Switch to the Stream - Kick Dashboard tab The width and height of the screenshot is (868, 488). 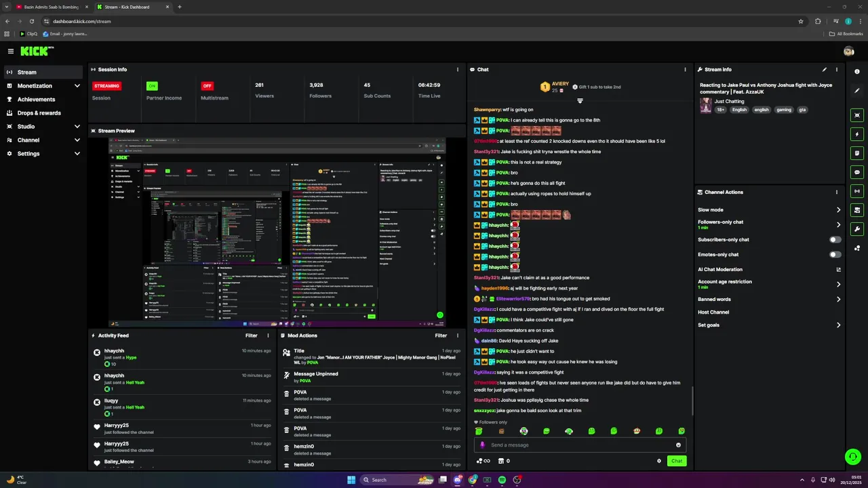pyautogui.click(x=132, y=7)
